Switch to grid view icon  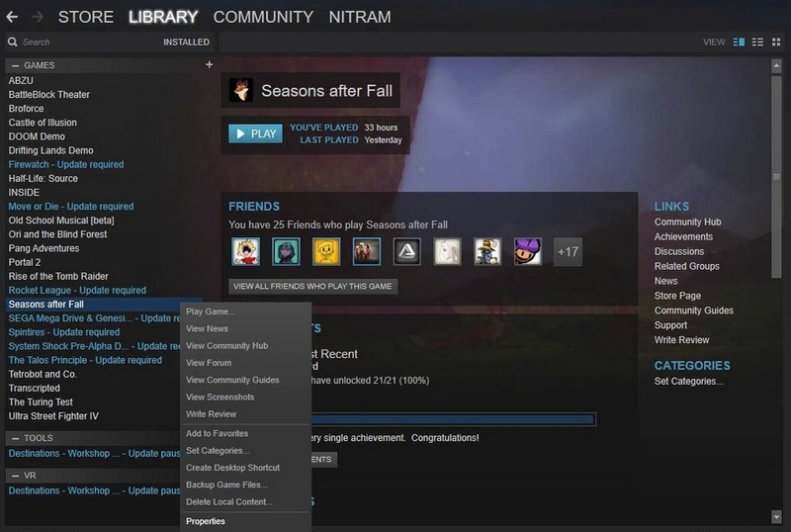click(776, 42)
